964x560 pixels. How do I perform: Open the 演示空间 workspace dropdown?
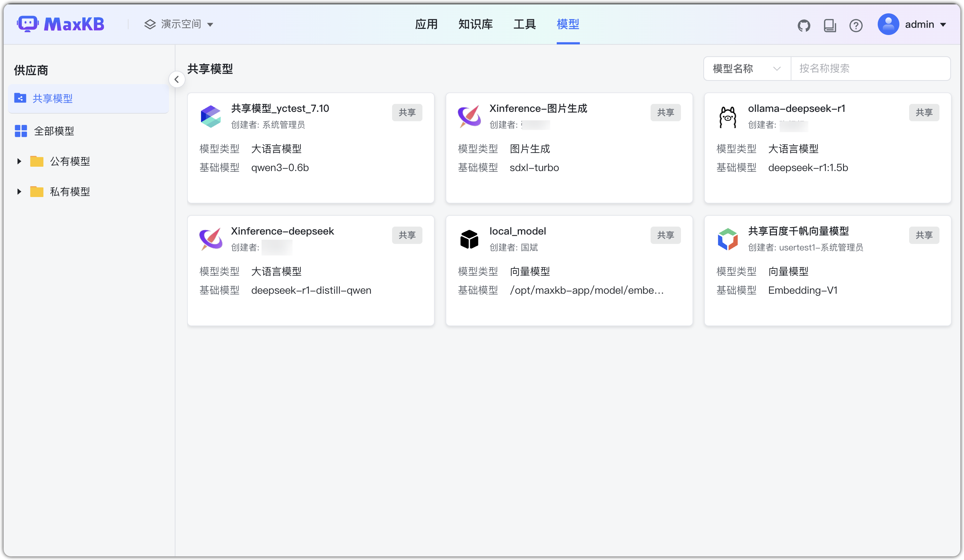(179, 25)
